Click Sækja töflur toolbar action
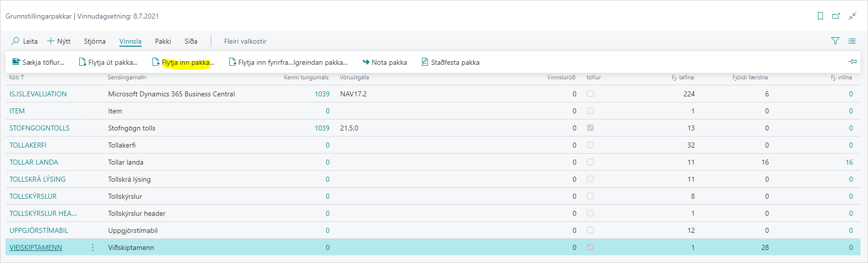Screen dimensions: 868x263 [x=39, y=62]
